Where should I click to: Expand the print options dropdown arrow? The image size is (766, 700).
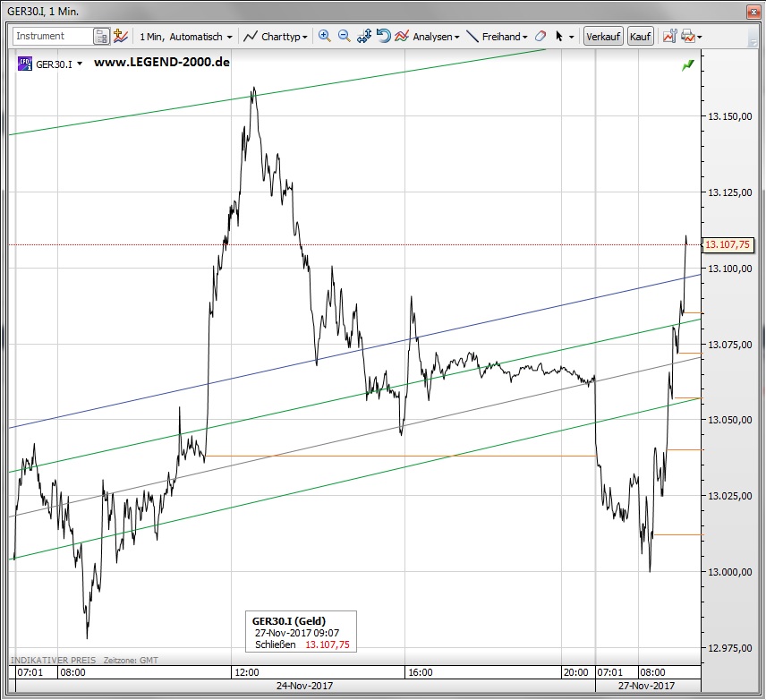(700, 38)
